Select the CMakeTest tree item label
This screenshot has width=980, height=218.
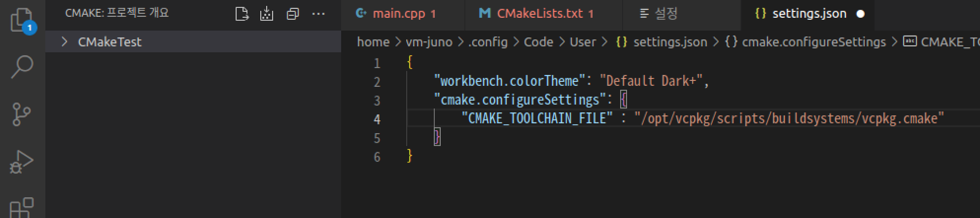click(x=109, y=42)
